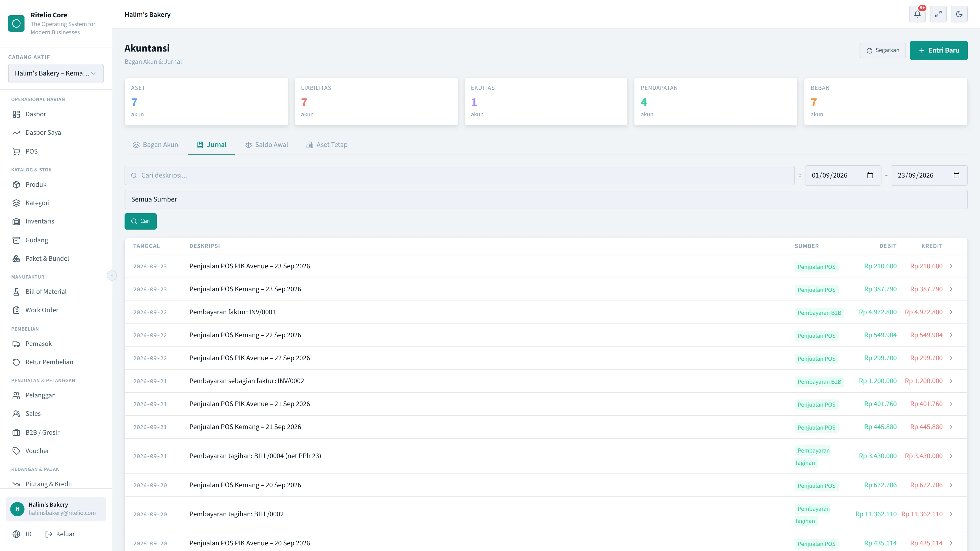Open Retur Pembelian in sidebar
This screenshot has height=551, width=980.
(x=56, y=362)
